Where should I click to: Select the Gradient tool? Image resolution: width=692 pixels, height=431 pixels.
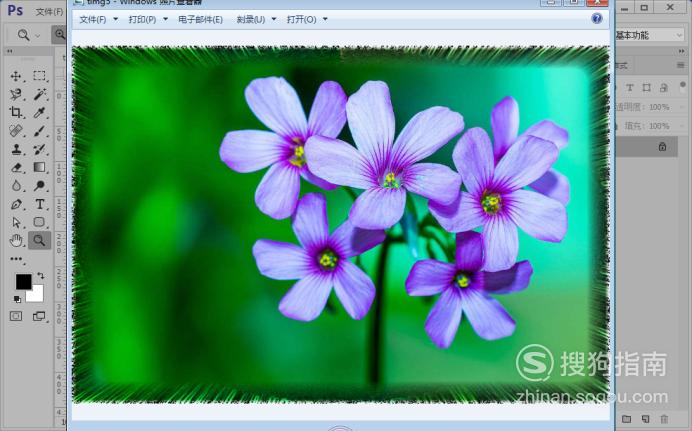pyautogui.click(x=39, y=167)
